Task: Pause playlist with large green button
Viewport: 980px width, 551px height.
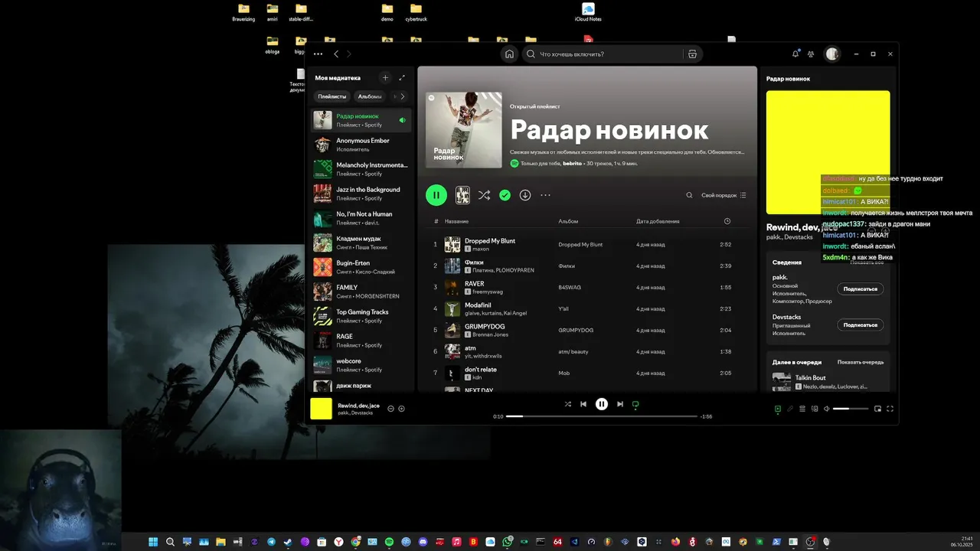Action: point(436,195)
